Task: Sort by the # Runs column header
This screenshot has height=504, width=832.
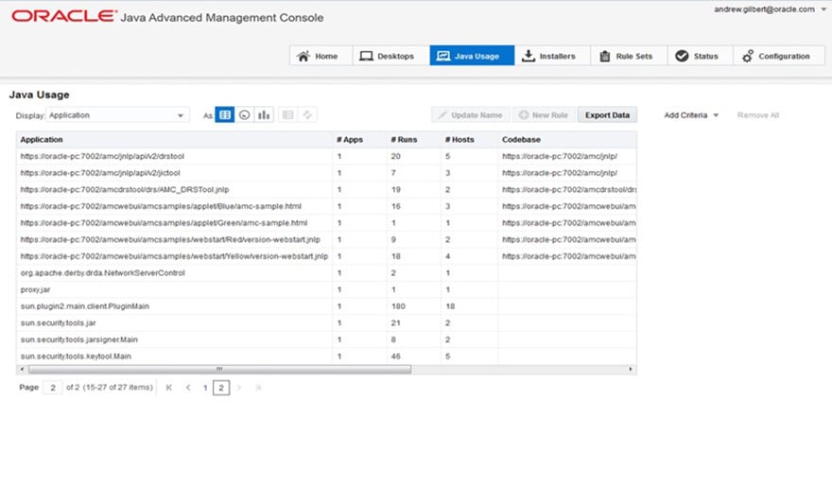Action: pyautogui.click(x=405, y=140)
